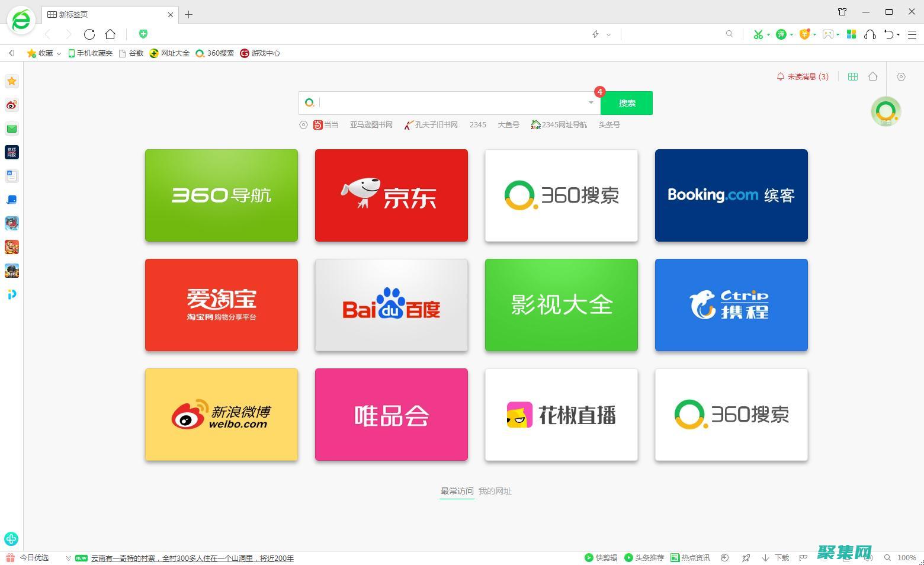Image resolution: width=924 pixels, height=565 pixels.
Task: Open the headphone read-aloud tool
Action: point(870,34)
